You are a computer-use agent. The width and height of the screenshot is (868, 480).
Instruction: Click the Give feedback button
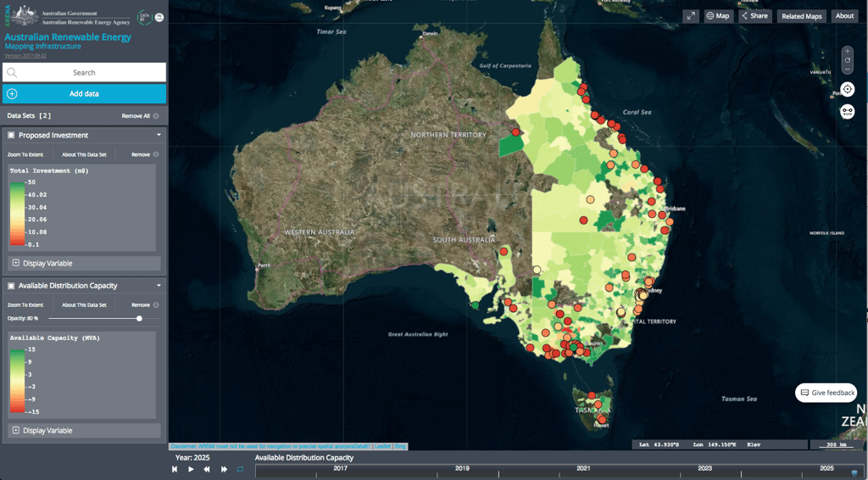point(826,393)
